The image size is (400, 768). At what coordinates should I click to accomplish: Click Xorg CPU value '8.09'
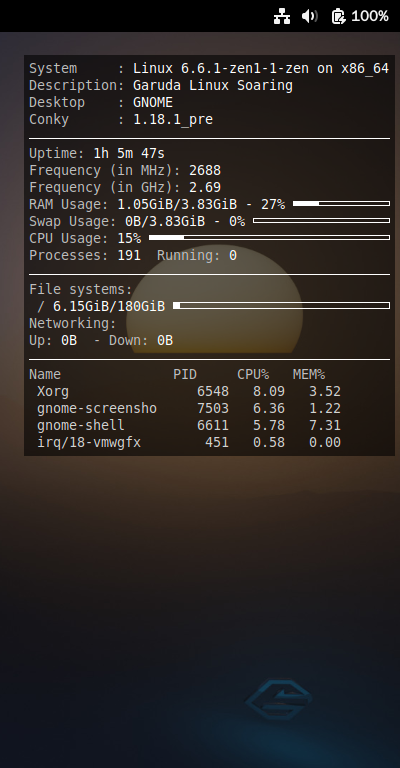coord(269,392)
